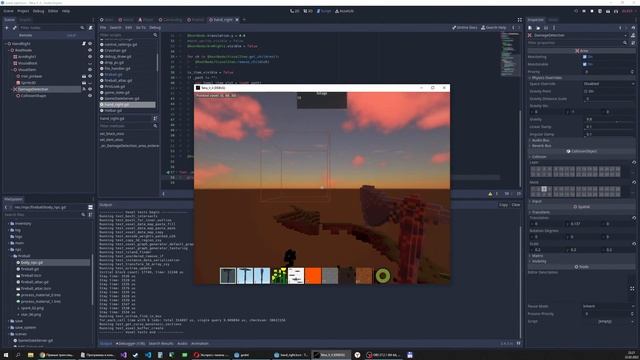Open File menu in script editor
The height and width of the screenshot is (360, 640).
[103, 28]
